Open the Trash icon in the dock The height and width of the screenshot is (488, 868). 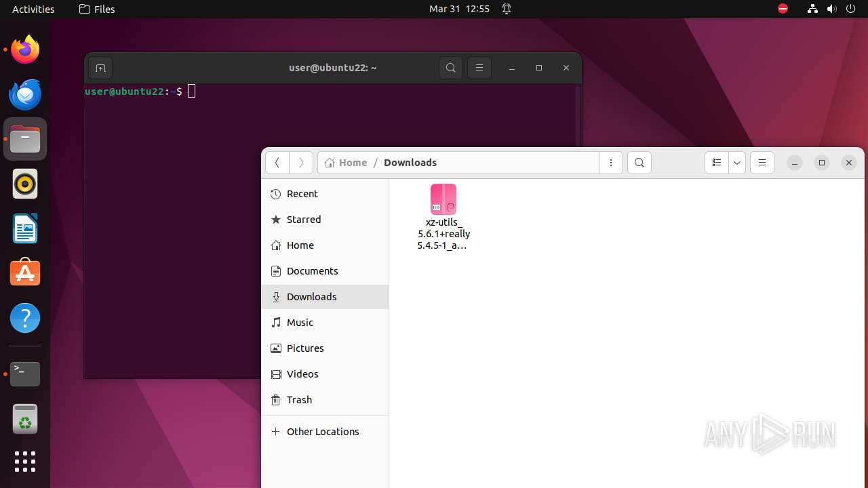pos(25,419)
